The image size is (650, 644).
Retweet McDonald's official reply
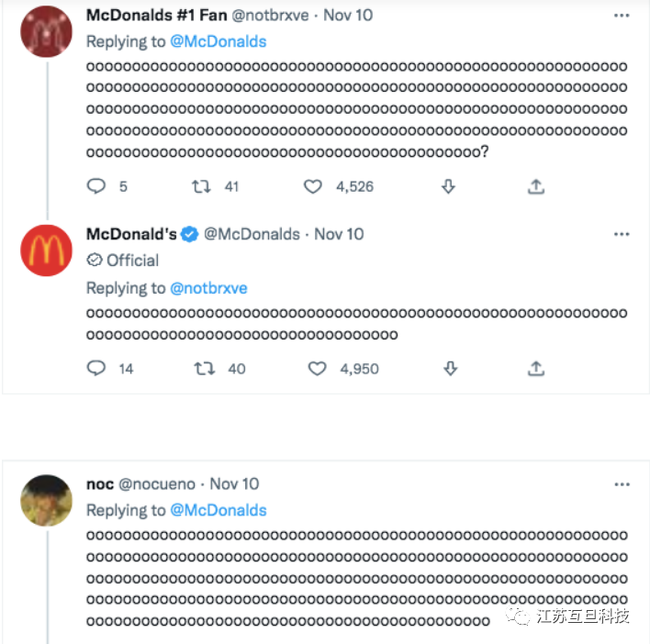pyautogui.click(x=204, y=369)
